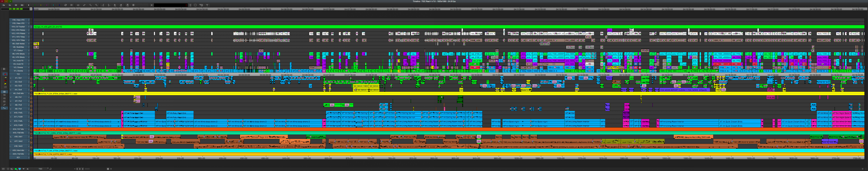This screenshot has width=868, height=171.
Task: Select the A14 / Fx7 Mix track
Action: [18, 129]
